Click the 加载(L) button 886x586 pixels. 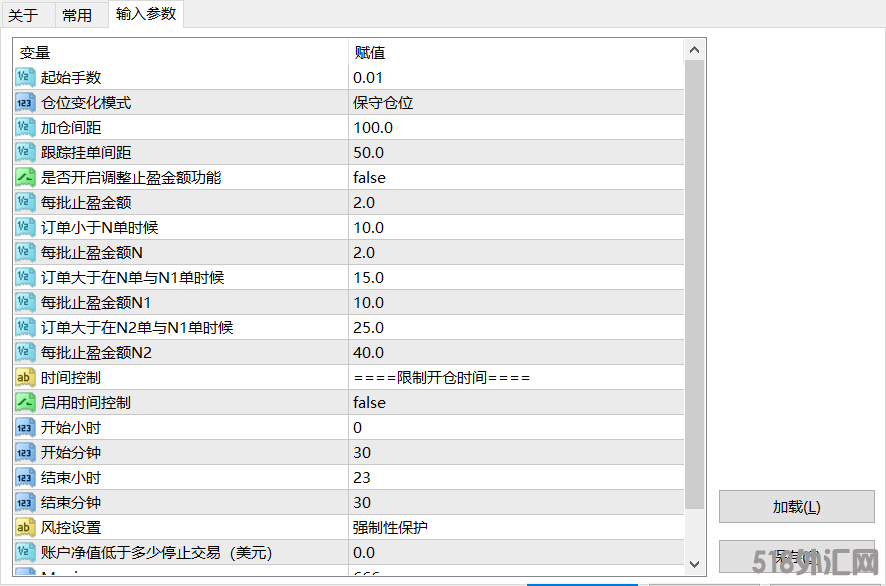click(796, 507)
